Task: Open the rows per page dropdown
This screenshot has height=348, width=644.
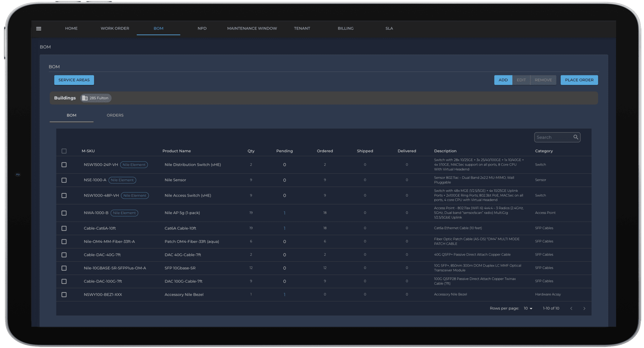Action: [x=528, y=308]
